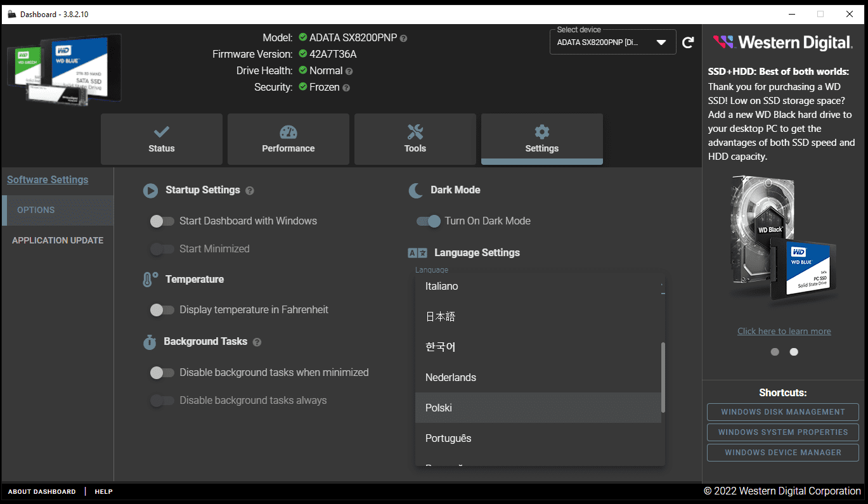868x504 pixels.
Task: Open WINDOWS DISK MANAGEMENT shortcut
Action: (783, 412)
